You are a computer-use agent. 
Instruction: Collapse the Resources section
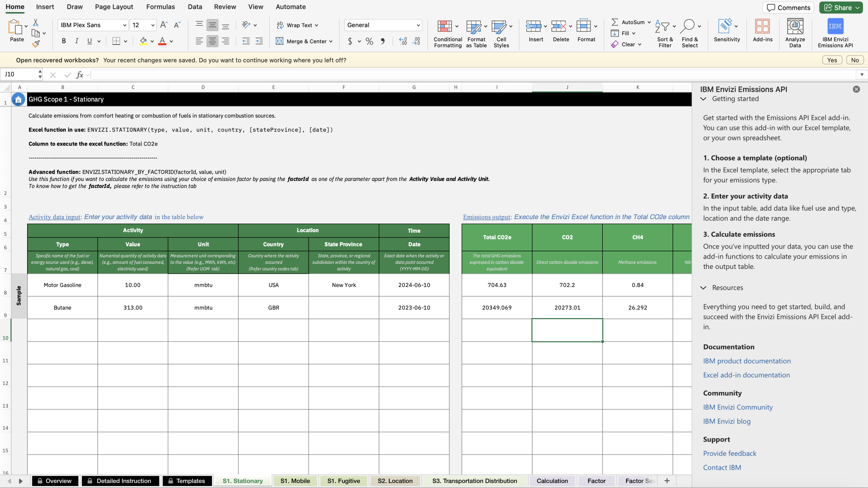coord(704,288)
